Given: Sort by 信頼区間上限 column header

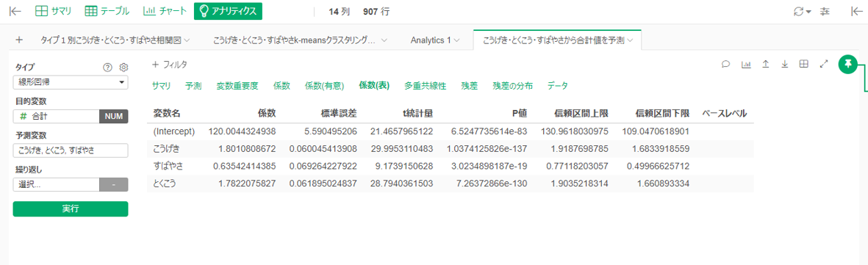Looking at the screenshot, I should coord(581,113).
